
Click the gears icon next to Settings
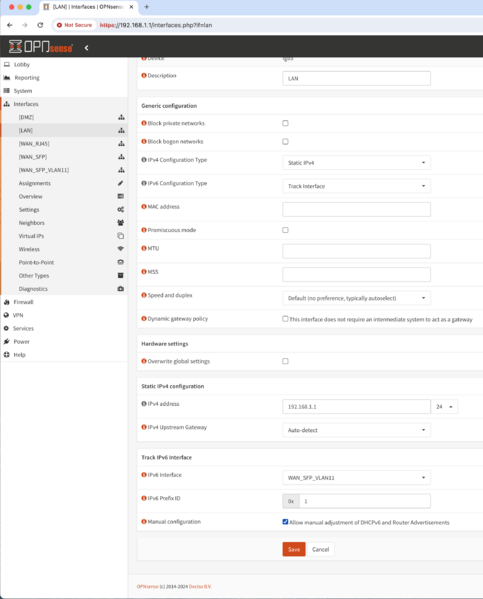[121, 209]
